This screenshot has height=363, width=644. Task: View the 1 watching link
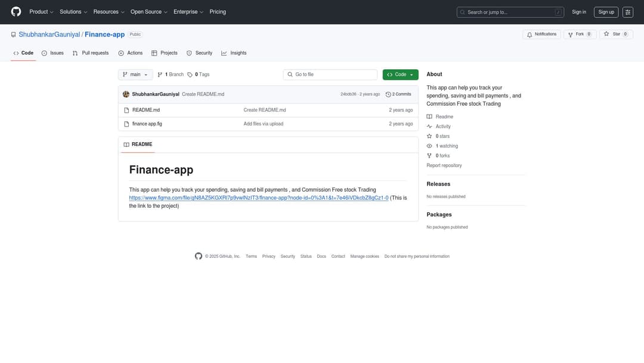point(442,146)
